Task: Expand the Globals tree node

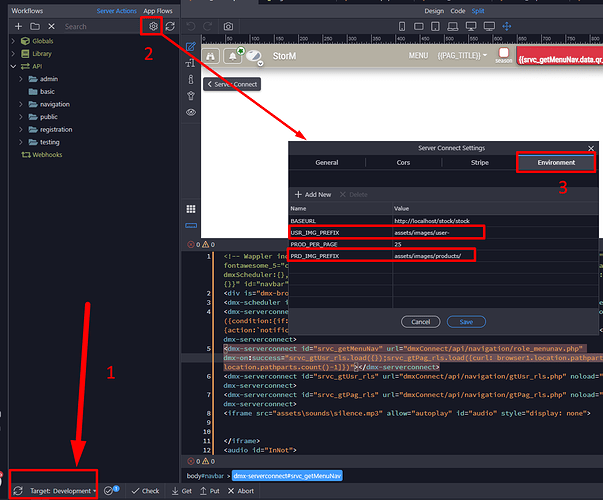Action: [13, 41]
